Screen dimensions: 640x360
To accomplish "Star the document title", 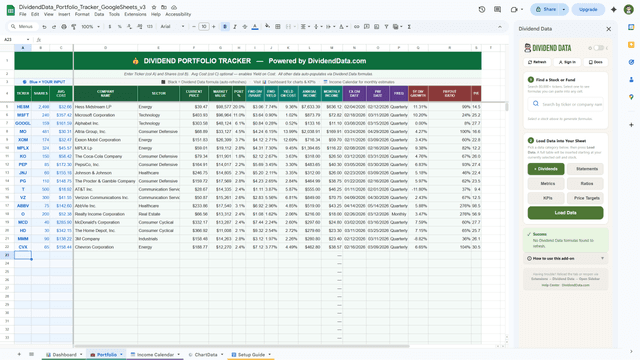I will tap(154, 7).
